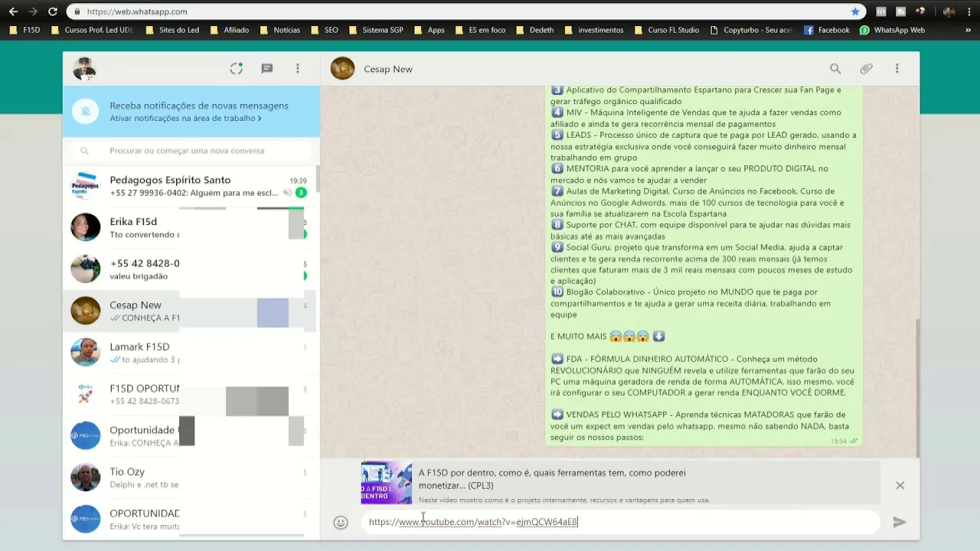This screenshot has height=551, width=980.
Task: Open the sidebar three-dot menu
Action: pos(298,69)
